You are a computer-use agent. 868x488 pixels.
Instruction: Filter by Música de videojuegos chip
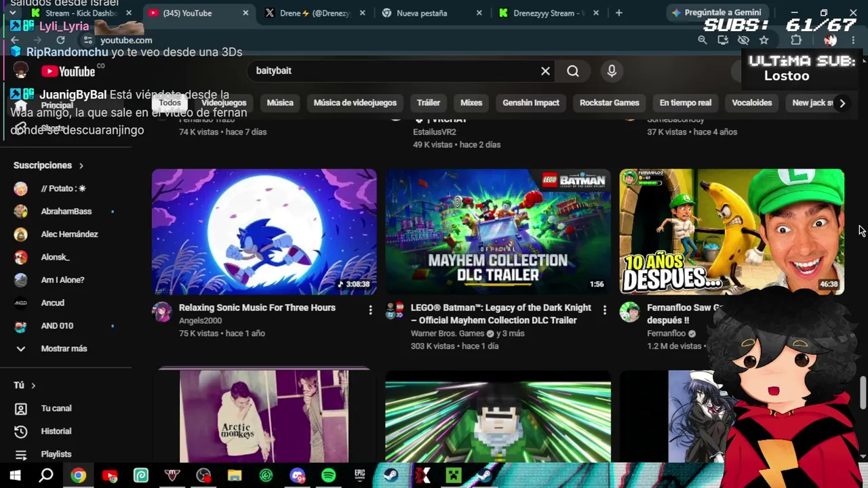[355, 103]
